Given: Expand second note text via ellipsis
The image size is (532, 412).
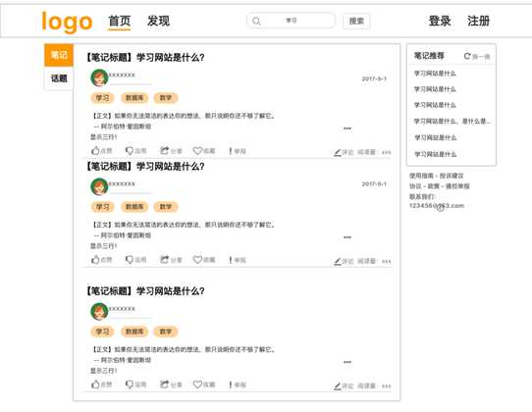Looking at the screenshot, I should click(347, 237).
